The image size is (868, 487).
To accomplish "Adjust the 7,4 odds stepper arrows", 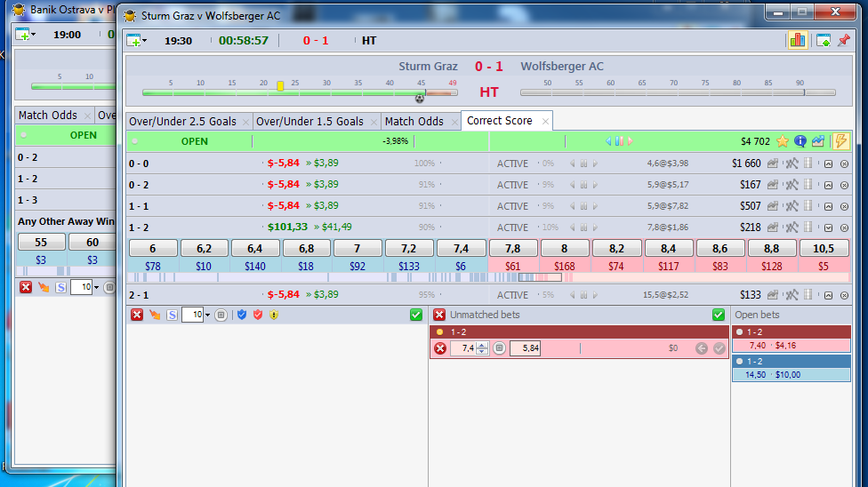I will [x=482, y=348].
